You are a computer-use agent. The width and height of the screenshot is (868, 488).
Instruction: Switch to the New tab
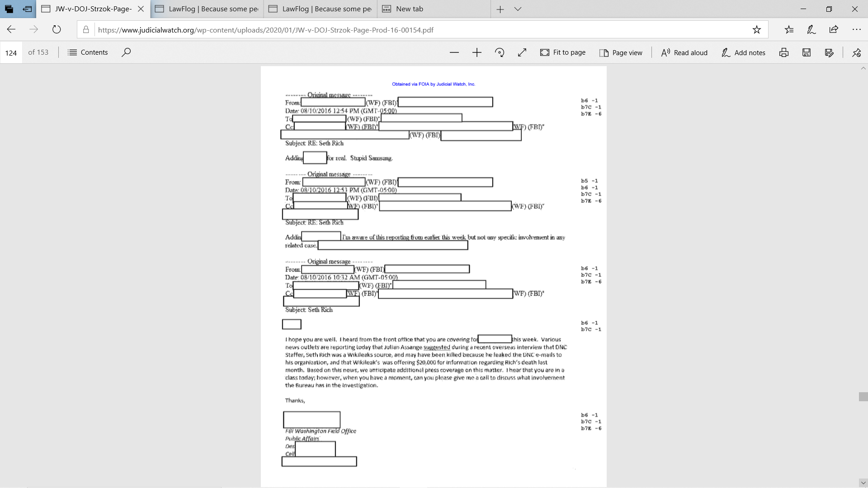(x=434, y=9)
